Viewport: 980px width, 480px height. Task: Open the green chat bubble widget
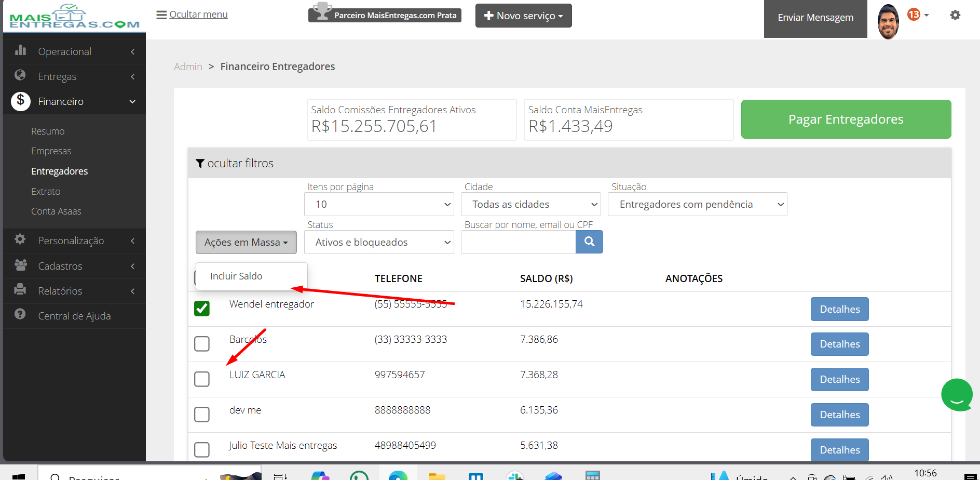tap(957, 395)
